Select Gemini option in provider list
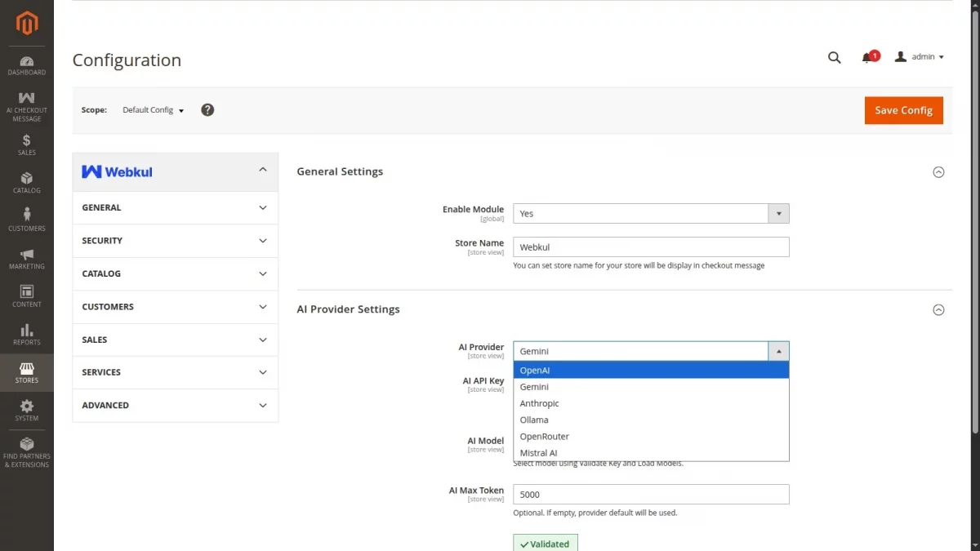 pyautogui.click(x=651, y=387)
